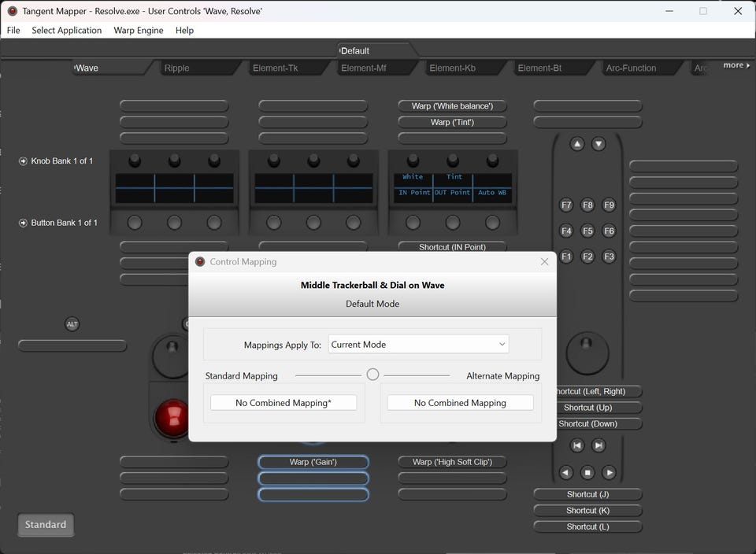
Task: Open the Mappings Apply To dropdown
Action: coord(418,345)
